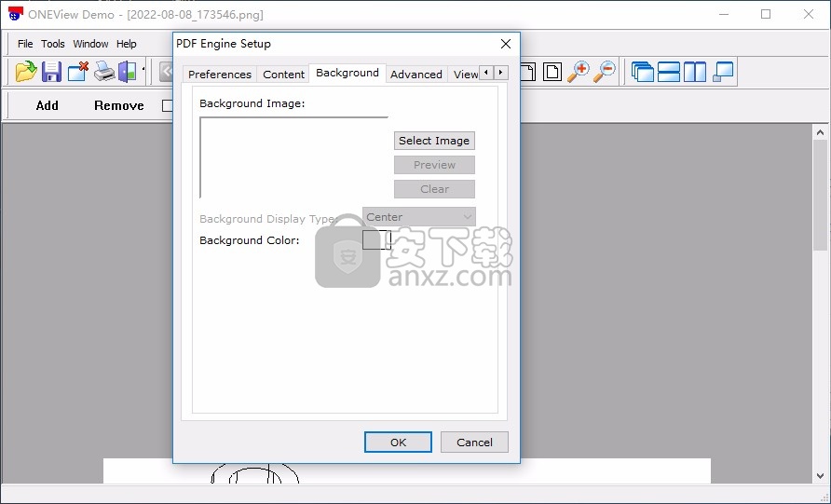The image size is (831, 504).
Task: Open the partially visible View tab
Action: tap(464, 75)
